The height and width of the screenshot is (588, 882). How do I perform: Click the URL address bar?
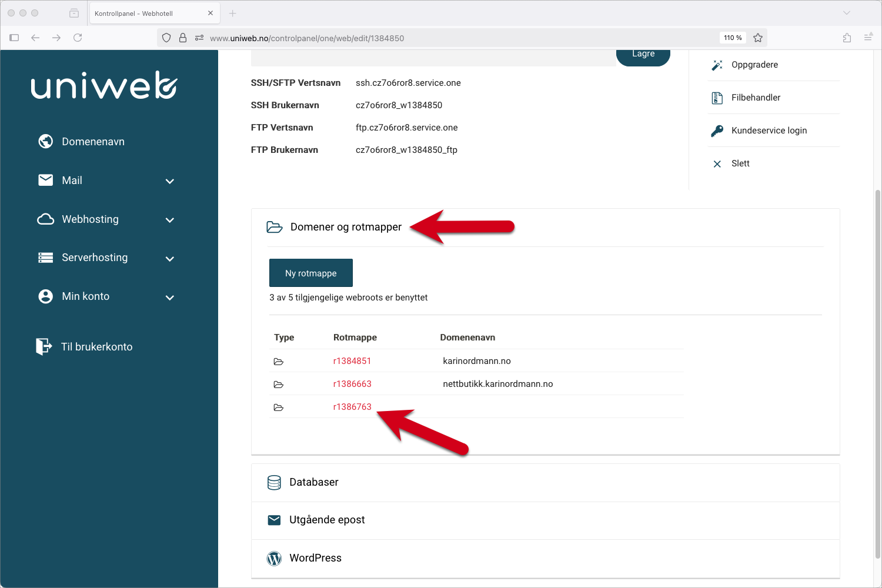[462, 38]
